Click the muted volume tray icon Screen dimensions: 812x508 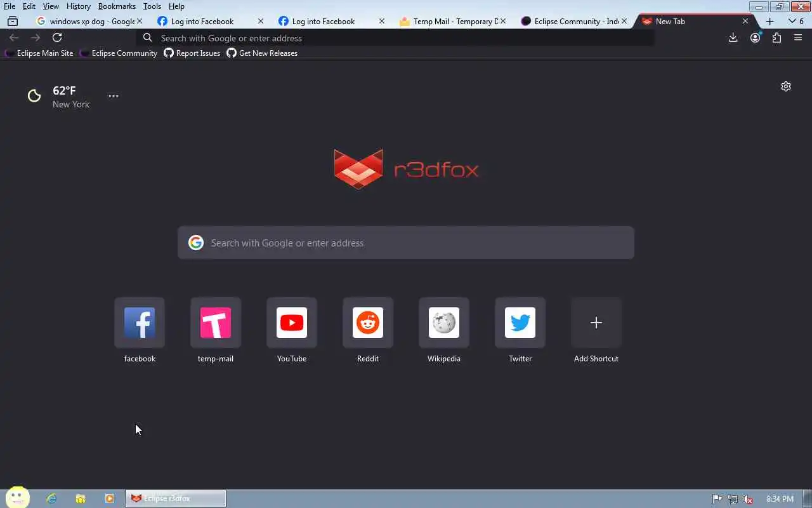[x=748, y=499]
